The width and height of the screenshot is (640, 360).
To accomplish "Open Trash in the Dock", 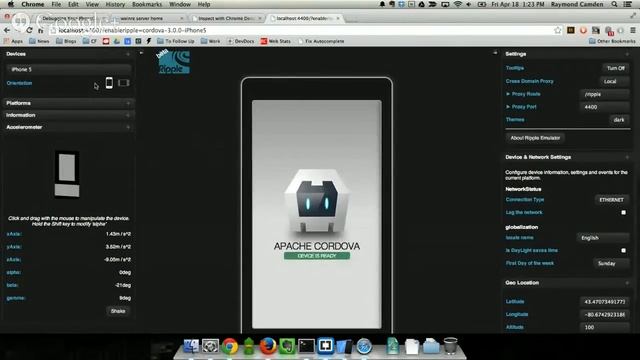I will tap(450, 346).
